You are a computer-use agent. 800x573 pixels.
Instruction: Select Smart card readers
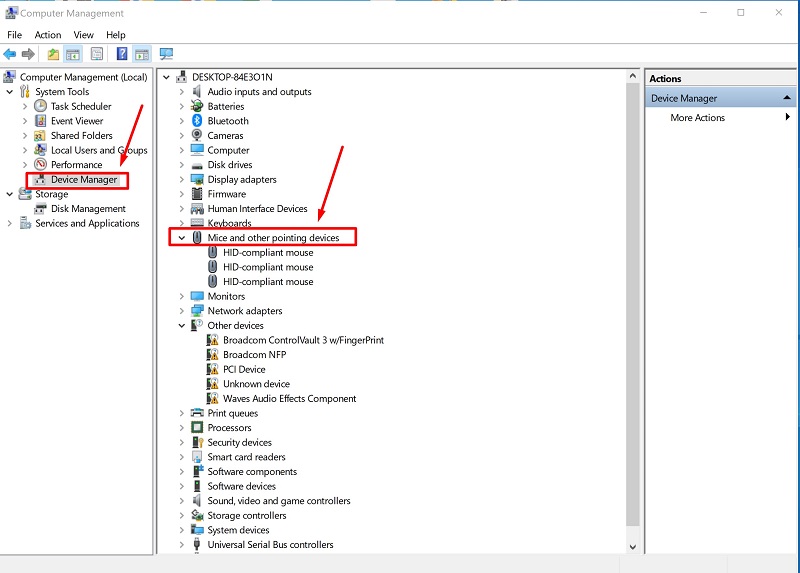pos(246,457)
